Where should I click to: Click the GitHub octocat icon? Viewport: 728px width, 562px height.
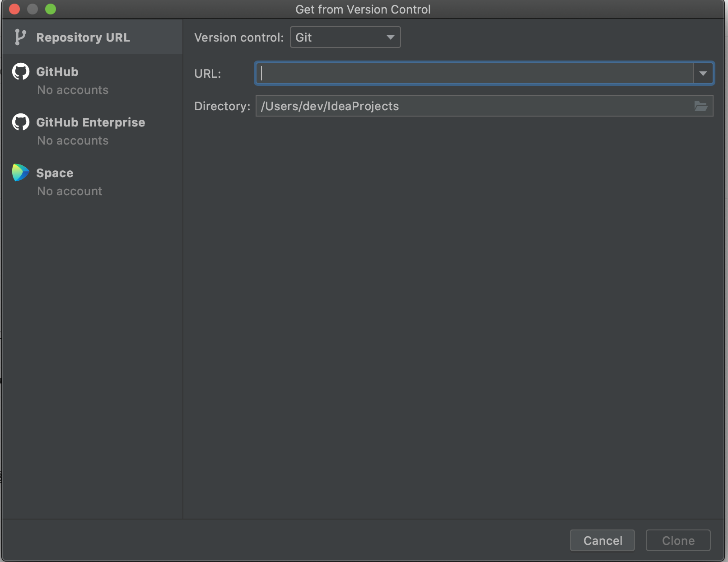pos(20,71)
